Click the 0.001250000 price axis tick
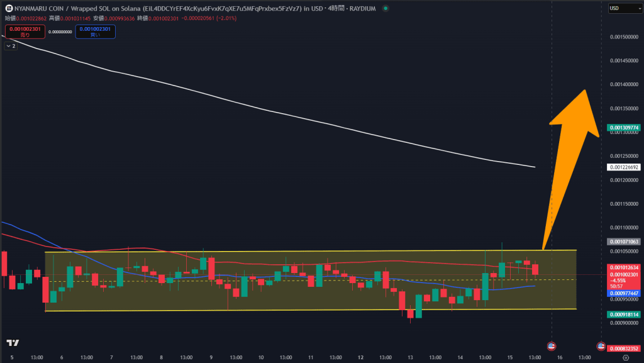The image size is (644, 363). tap(624, 156)
